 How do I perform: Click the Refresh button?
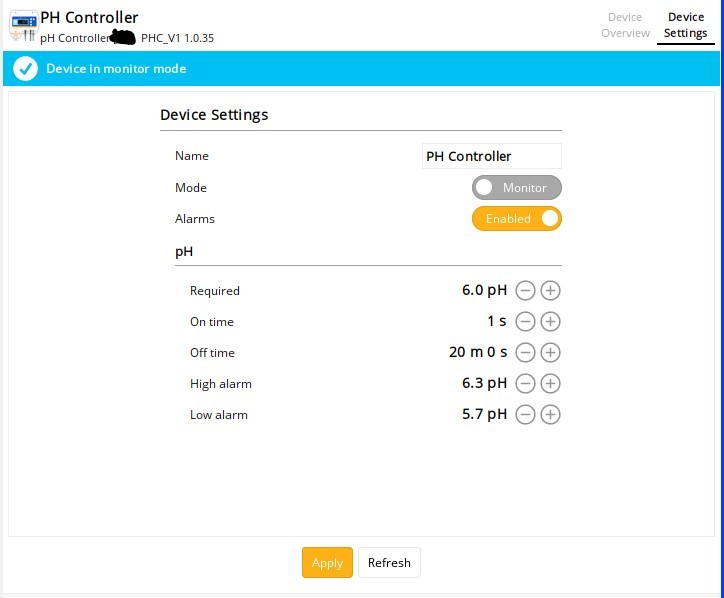pos(389,563)
